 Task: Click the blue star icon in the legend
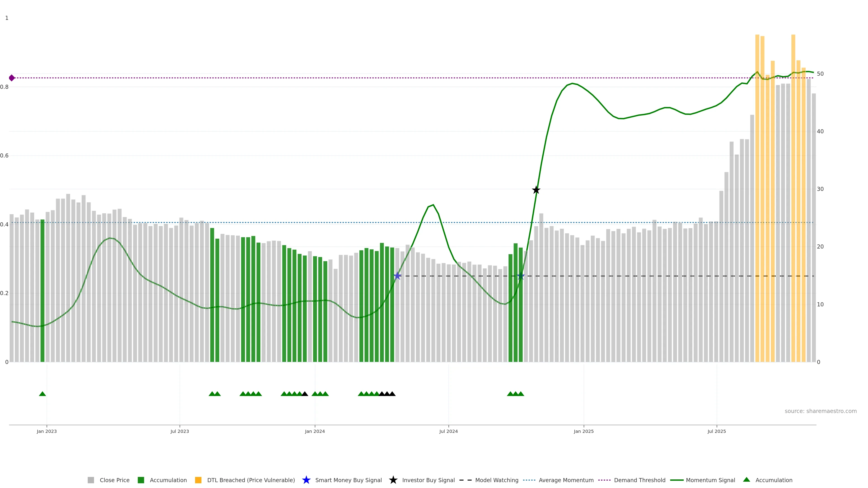(306, 480)
